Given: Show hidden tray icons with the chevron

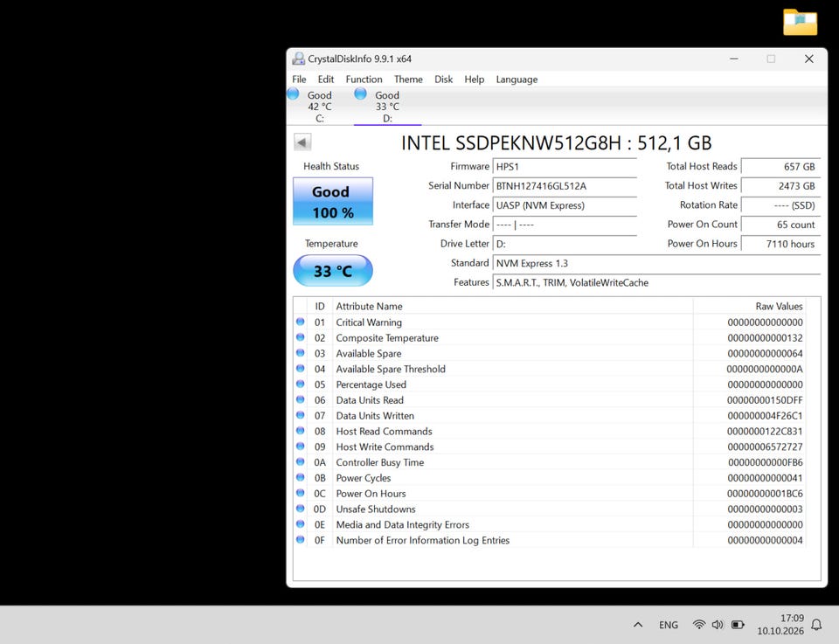Looking at the screenshot, I should (638, 624).
